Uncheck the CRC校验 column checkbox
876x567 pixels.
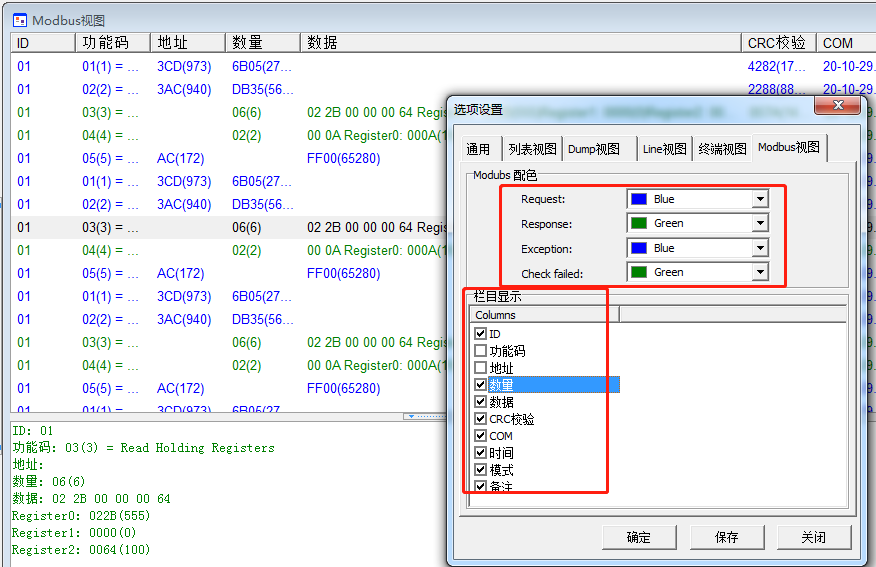point(481,419)
